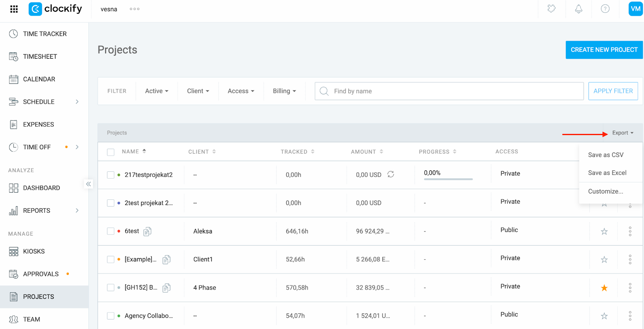The image size is (644, 329).
Task: Click the Find by name search field
Action: tap(449, 91)
